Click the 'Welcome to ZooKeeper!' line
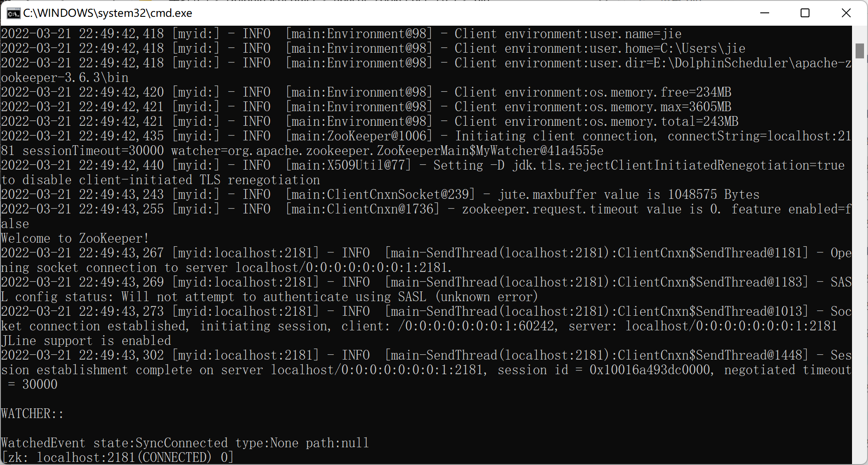 coord(75,238)
